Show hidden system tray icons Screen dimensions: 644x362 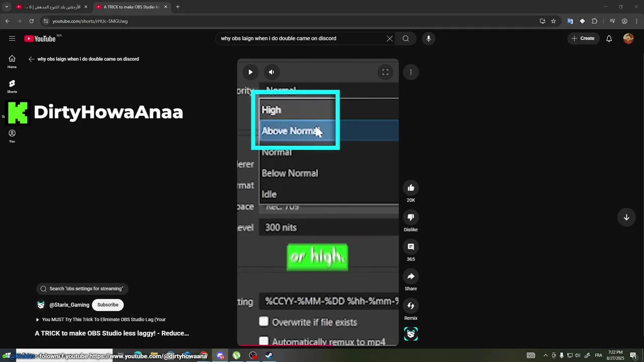point(545,355)
